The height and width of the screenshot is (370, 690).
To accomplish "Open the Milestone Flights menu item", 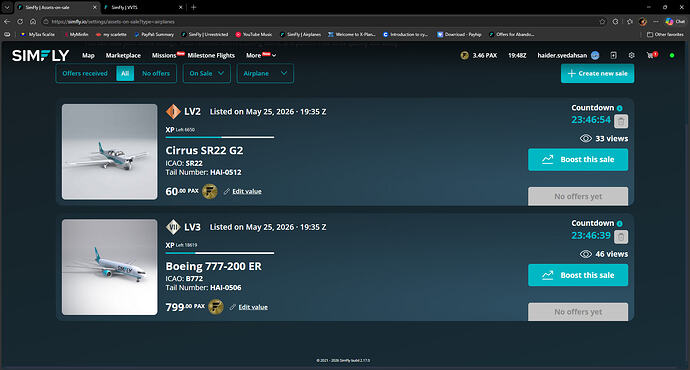I will tap(211, 55).
